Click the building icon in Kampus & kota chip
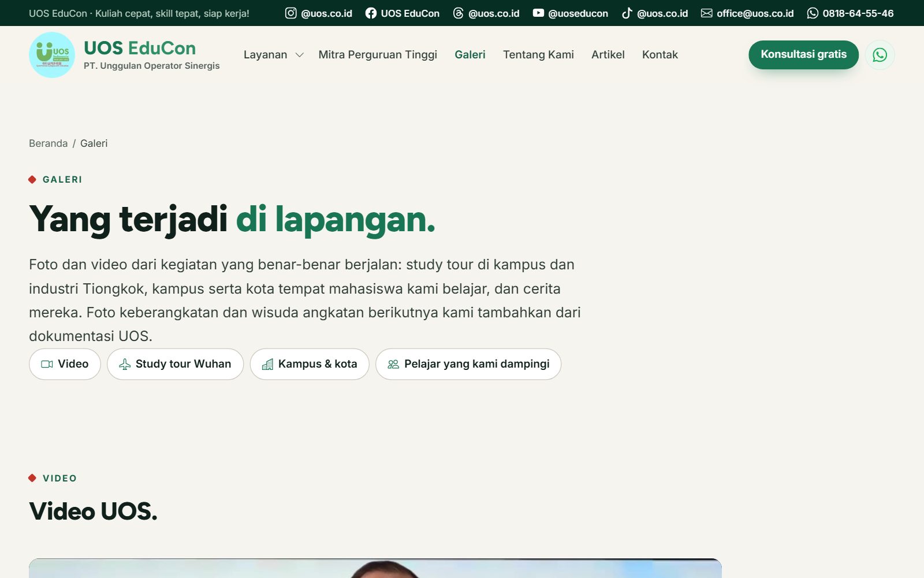 (267, 364)
